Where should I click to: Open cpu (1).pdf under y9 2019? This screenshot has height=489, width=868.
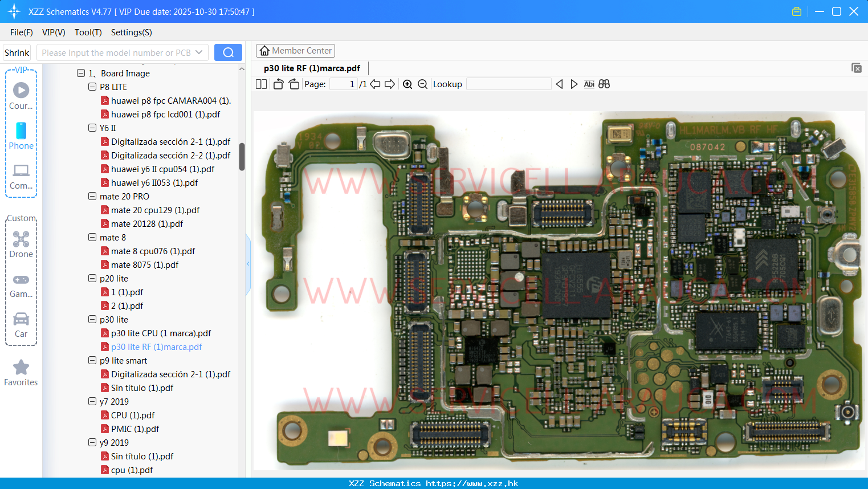(132, 470)
